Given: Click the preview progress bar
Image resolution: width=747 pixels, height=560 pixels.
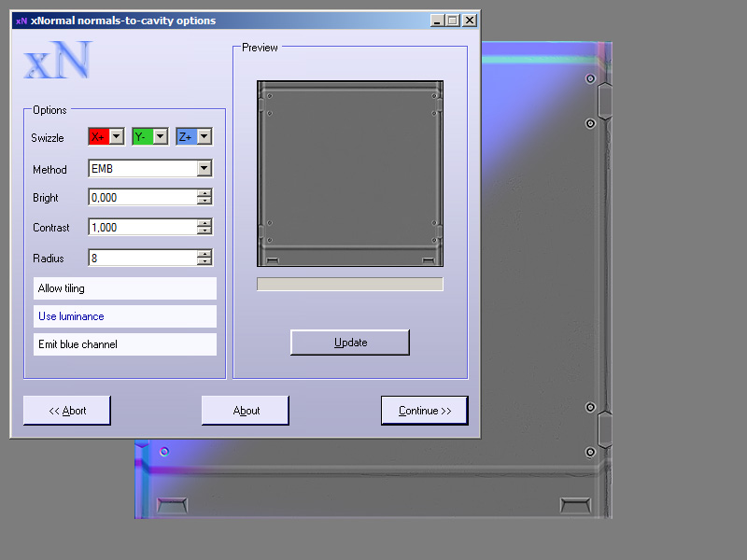Looking at the screenshot, I should pyautogui.click(x=350, y=285).
